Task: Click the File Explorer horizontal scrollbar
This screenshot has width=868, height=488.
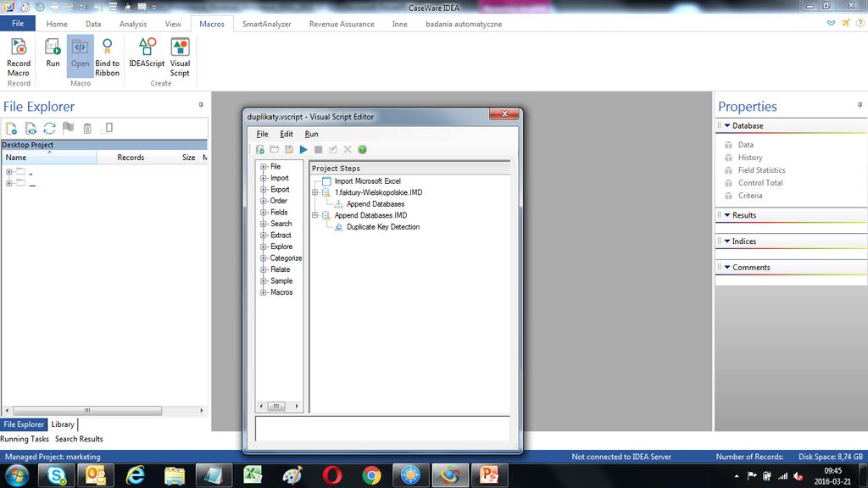Action: 103,411
